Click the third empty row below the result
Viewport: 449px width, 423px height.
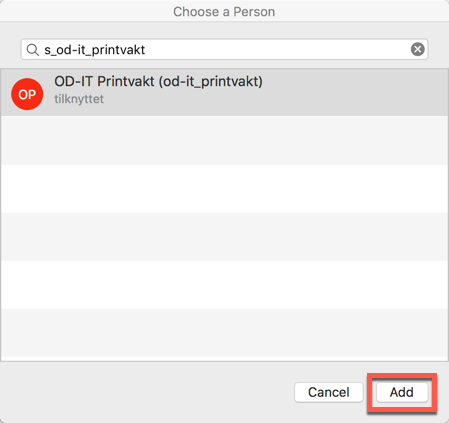click(224, 237)
